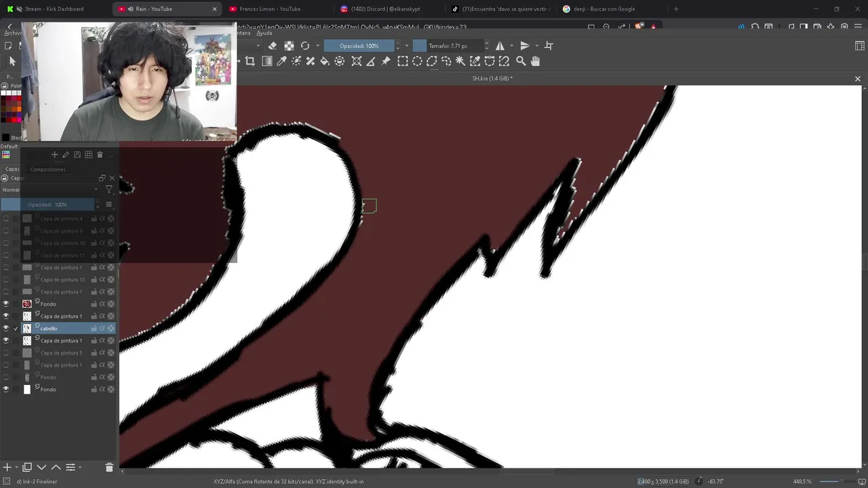This screenshot has width=868, height=488.
Task: Expand add layer dropdown arrow
Action: click(16, 467)
